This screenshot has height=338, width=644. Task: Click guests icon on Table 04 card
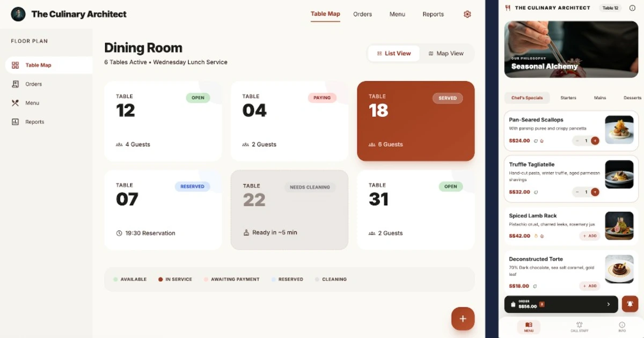click(245, 144)
